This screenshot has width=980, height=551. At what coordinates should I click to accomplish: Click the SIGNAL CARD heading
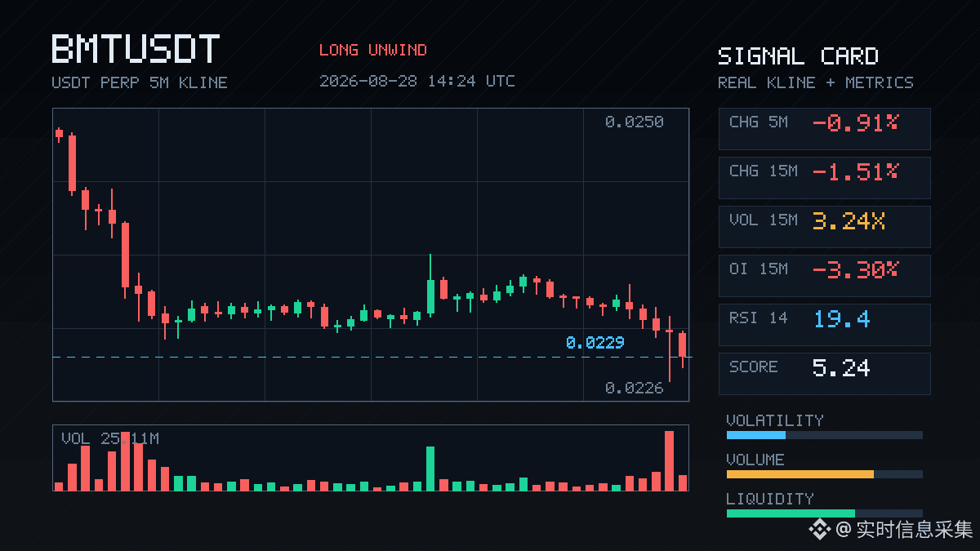pos(798,56)
